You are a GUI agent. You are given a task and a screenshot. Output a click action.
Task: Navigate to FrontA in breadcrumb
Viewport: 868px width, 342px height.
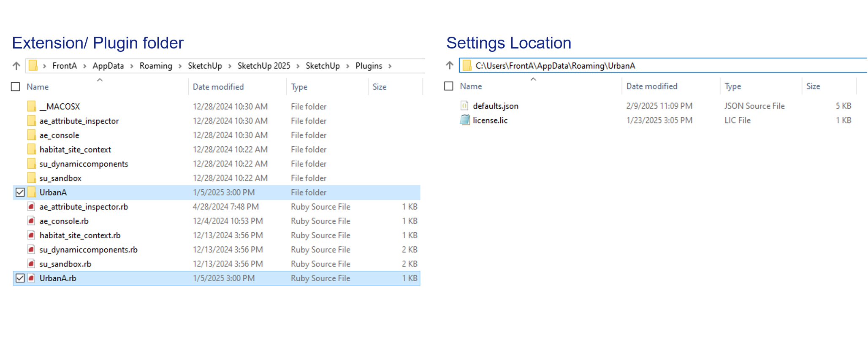point(65,66)
